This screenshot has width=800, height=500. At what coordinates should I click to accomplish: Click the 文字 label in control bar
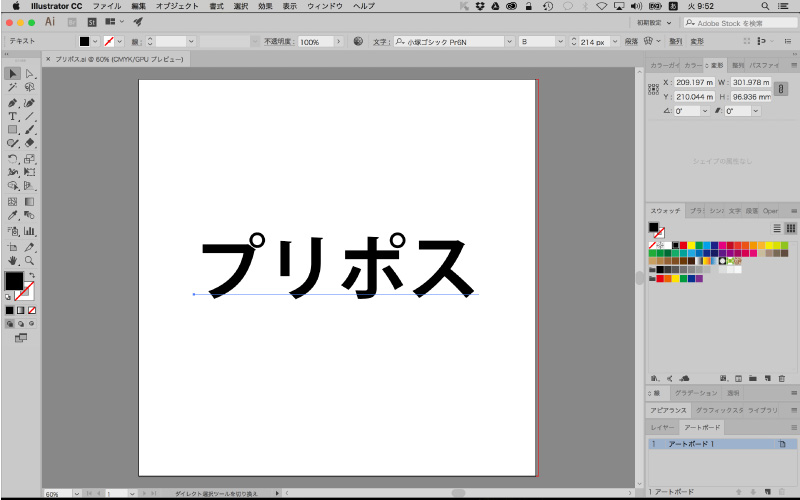tap(380, 42)
